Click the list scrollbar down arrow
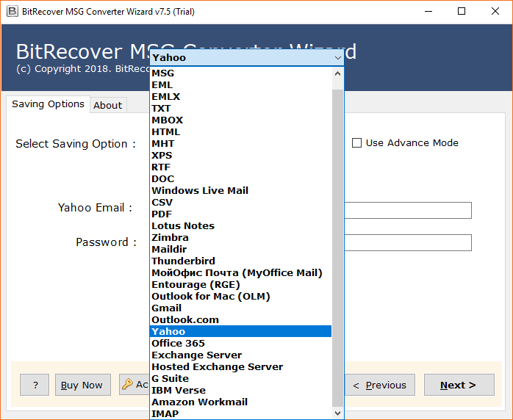Screen dimensions: 513x420 [337, 413]
